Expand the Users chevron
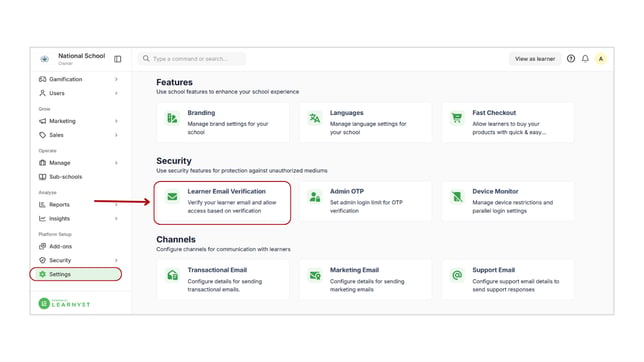Image resolution: width=644 pixels, height=362 pixels. point(116,93)
